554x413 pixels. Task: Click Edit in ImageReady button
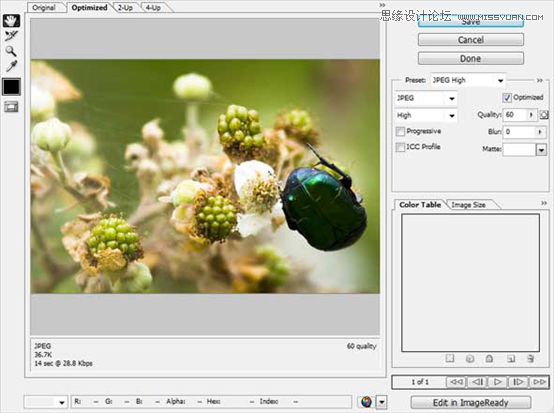coord(471,402)
